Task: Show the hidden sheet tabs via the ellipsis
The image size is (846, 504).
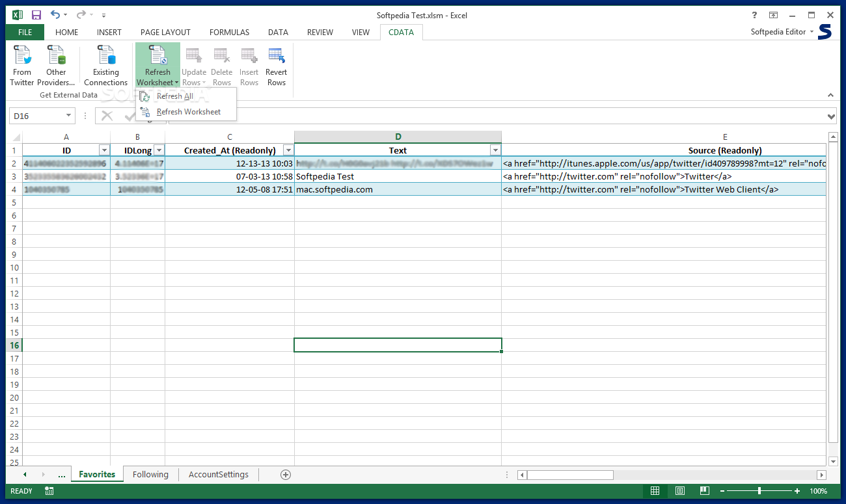Action: click(62, 475)
